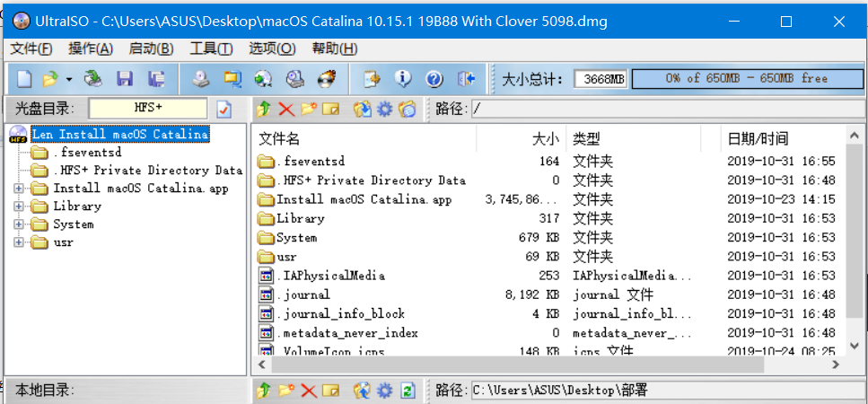Viewport: 868px width, 404px height.
Task: Click the Burn CD/DVD image flame icon
Action: [x=326, y=79]
